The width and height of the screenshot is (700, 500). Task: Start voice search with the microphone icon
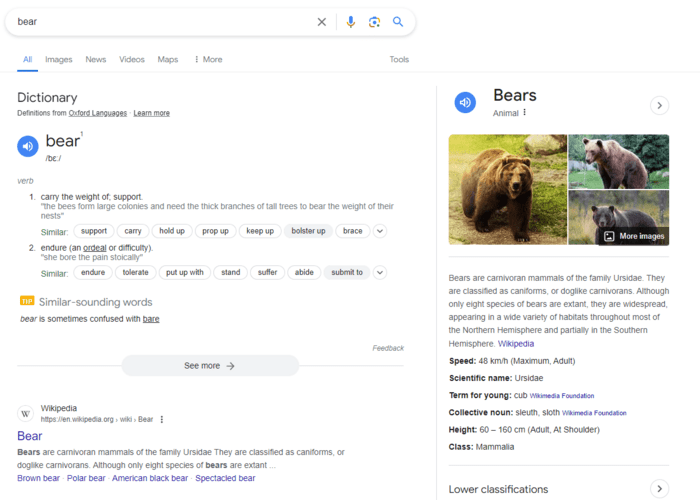pos(351,22)
